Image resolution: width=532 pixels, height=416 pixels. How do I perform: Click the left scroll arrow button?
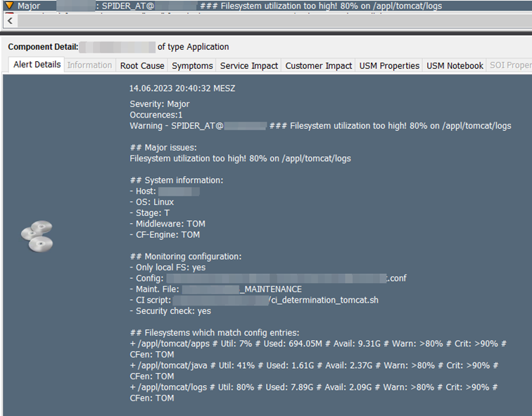(10, 20)
